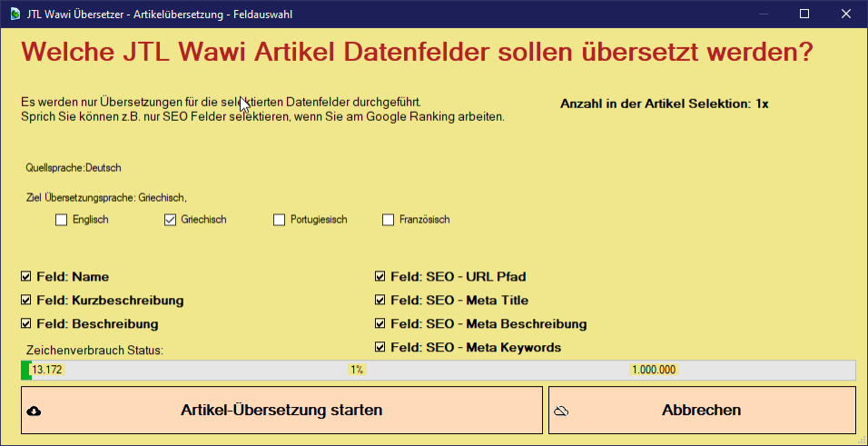Click the Quellsprache:Deutsch label
868x446 pixels.
pyautogui.click(x=73, y=168)
